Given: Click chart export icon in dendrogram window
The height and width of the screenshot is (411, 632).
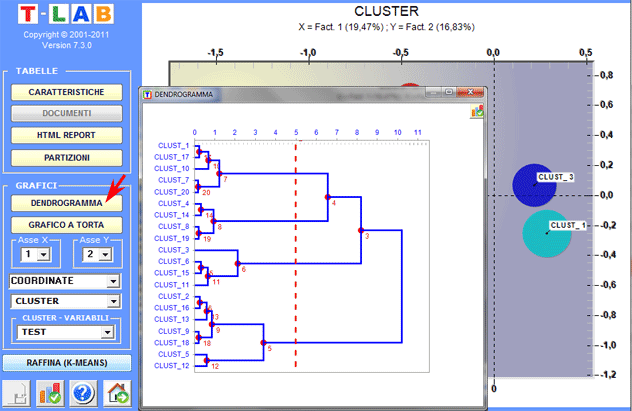Looking at the screenshot, I should coord(477,112).
